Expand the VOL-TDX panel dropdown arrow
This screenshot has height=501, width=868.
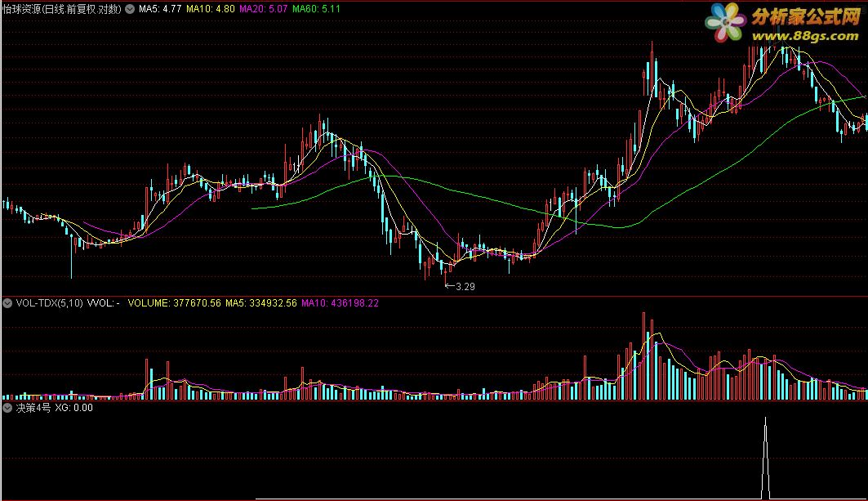click(x=7, y=303)
